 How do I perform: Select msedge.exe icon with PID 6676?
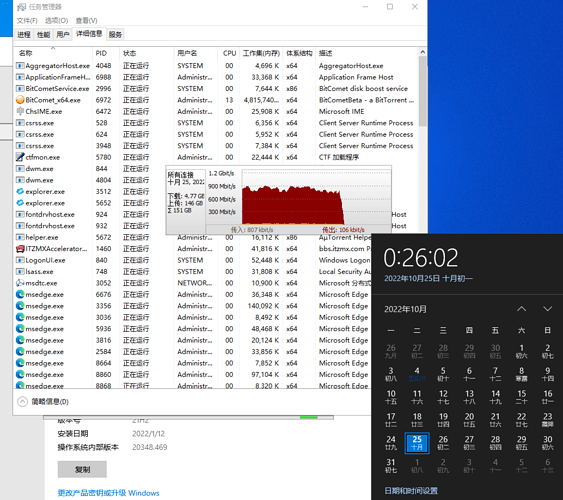point(20,294)
